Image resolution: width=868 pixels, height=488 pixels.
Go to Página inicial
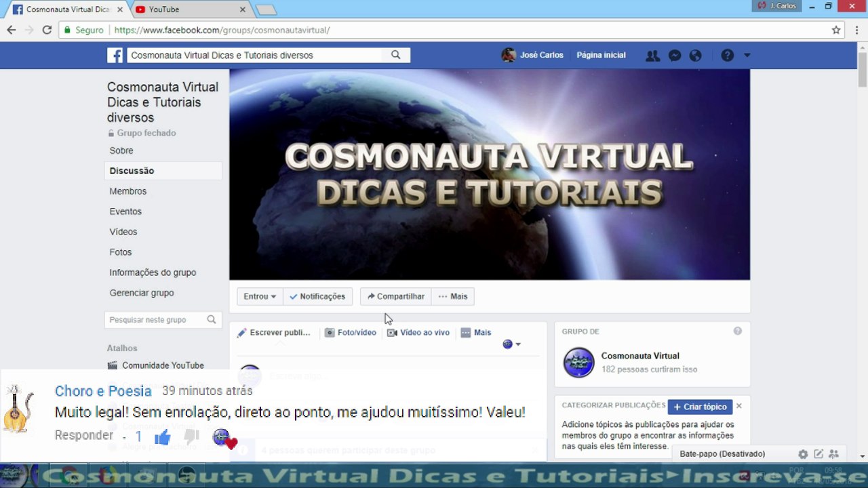point(601,56)
